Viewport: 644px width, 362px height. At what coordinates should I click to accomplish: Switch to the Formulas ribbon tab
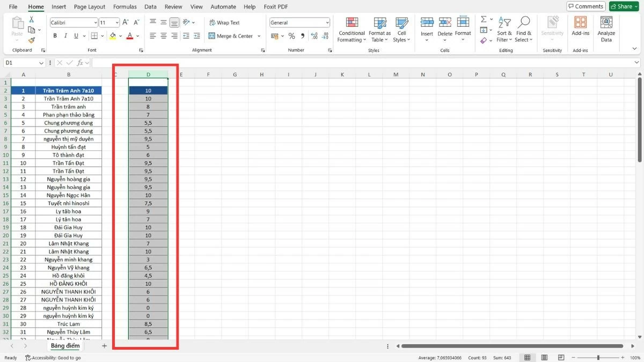tap(125, 6)
